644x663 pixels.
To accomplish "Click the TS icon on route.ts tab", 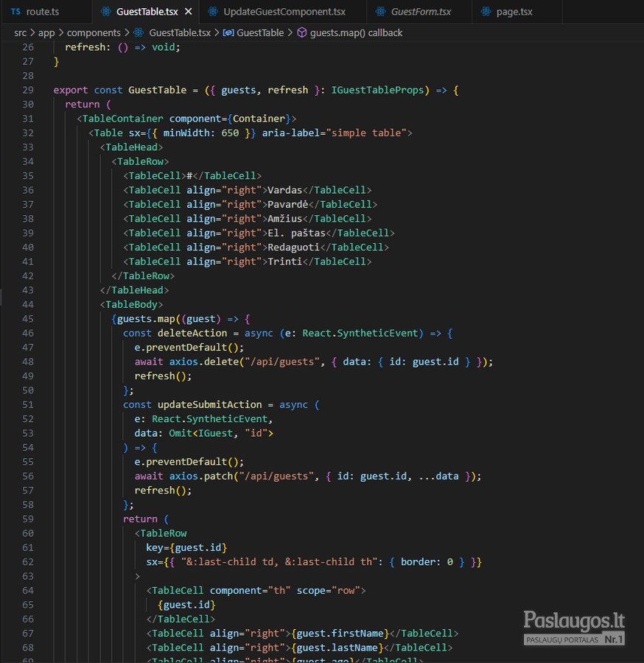I will (x=15, y=11).
